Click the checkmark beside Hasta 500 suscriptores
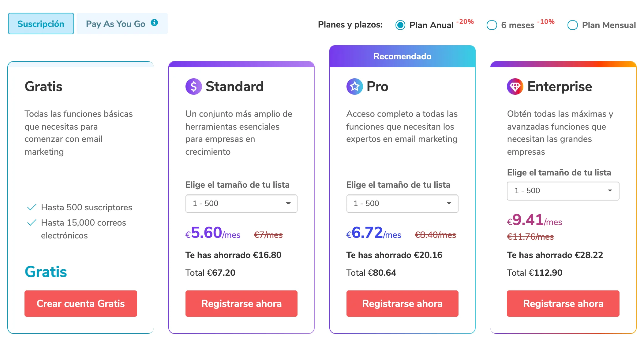644x343 pixels. tap(32, 208)
